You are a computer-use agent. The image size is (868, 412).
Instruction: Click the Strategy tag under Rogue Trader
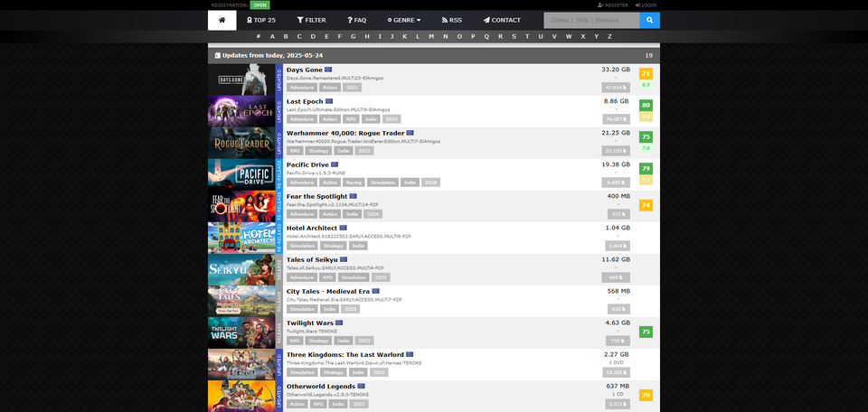(x=317, y=151)
